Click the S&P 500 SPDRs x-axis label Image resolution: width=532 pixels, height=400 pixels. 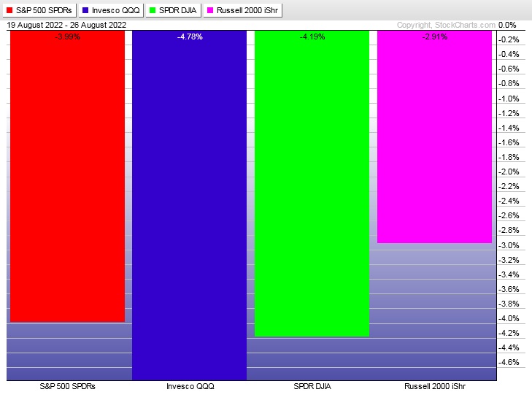(68, 386)
